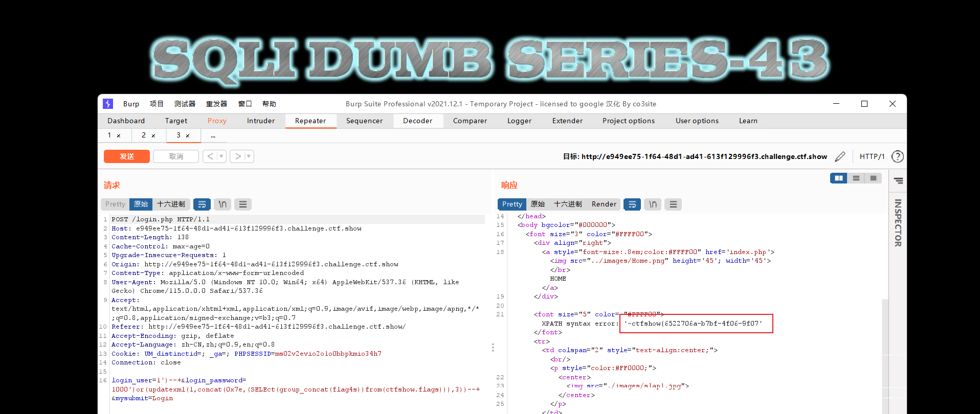
Task: Open the 帮助 menu
Action: pyautogui.click(x=269, y=104)
